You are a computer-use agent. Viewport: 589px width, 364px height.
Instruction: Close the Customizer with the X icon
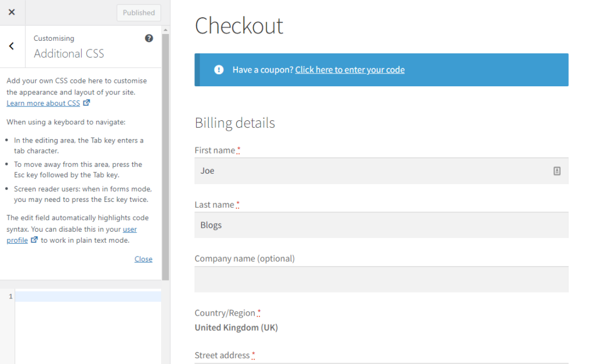tap(12, 13)
